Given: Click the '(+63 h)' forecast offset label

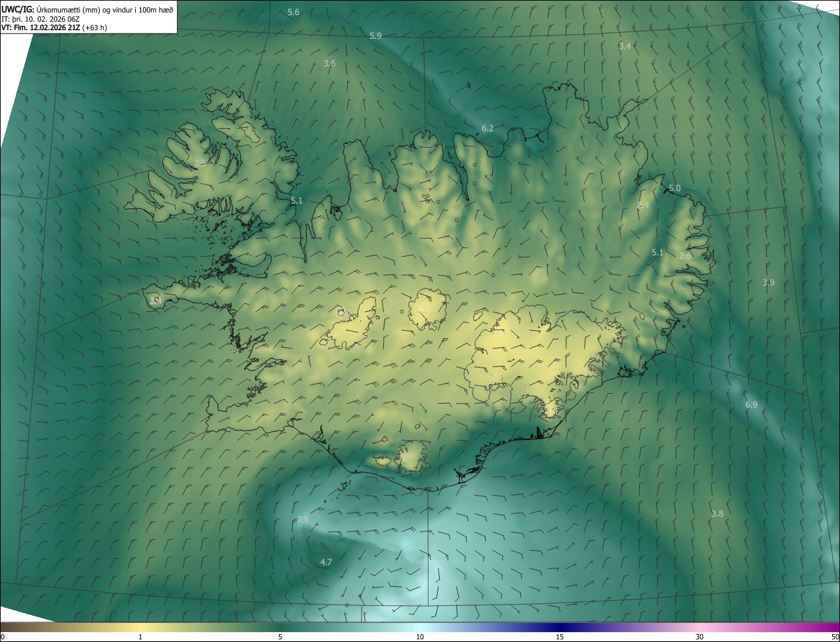Looking at the screenshot, I should pyautogui.click(x=95, y=28).
